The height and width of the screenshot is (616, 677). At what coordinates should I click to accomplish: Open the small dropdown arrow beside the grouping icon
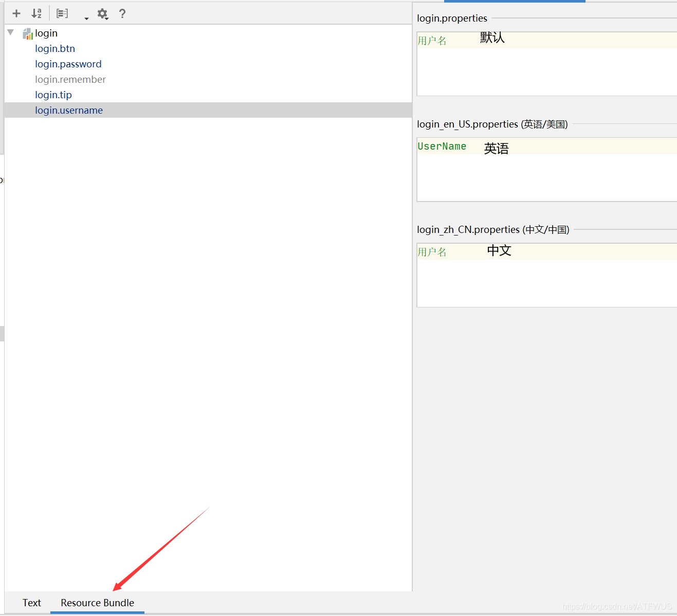(x=86, y=19)
